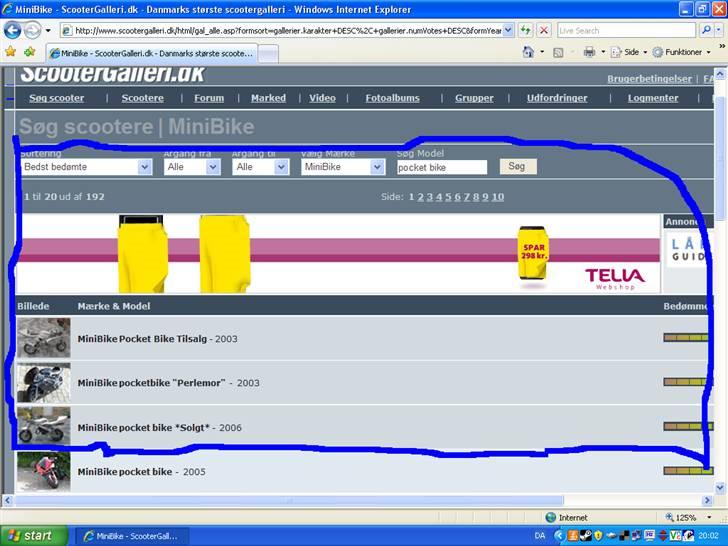728x546 pixels.
Task: Open the 125% zoom level control
Action: [x=689, y=517]
